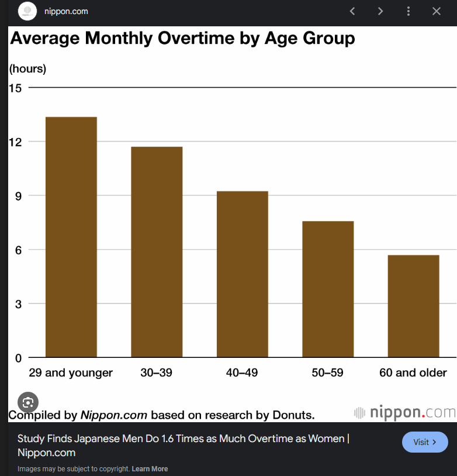
Task: Click the y-axis value 3
Action: pyautogui.click(x=18, y=304)
